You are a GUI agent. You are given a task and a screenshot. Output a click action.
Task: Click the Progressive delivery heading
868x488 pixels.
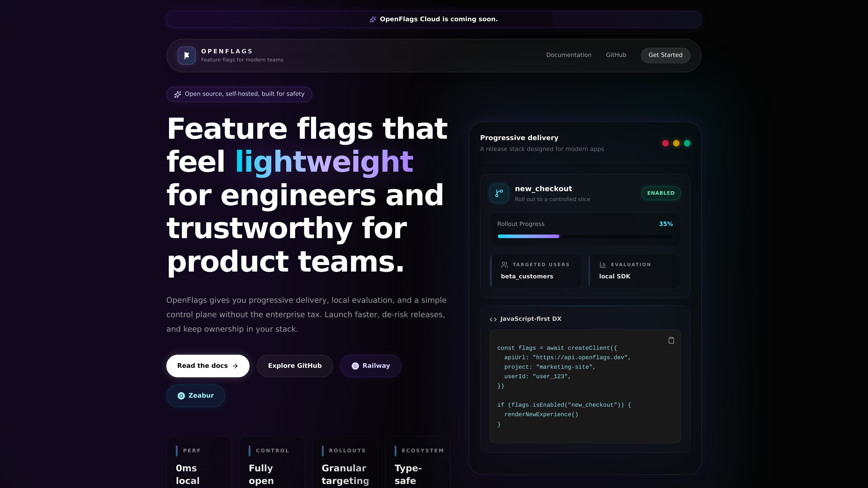519,138
